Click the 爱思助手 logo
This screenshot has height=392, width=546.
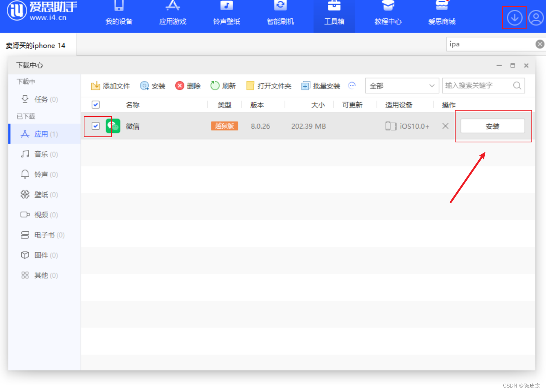click(x=42, y=10)
